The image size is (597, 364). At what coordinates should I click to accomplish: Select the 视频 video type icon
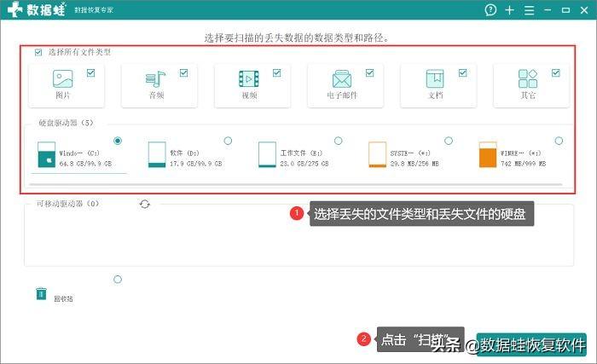point(249,78)
